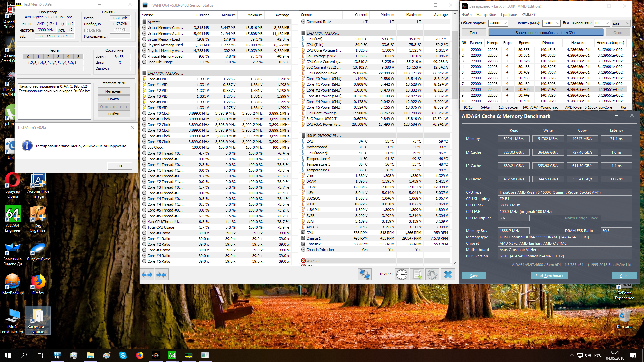Open the Графики menu in LinX
This screenshot has width=644, height=362.
click(509, 15)
